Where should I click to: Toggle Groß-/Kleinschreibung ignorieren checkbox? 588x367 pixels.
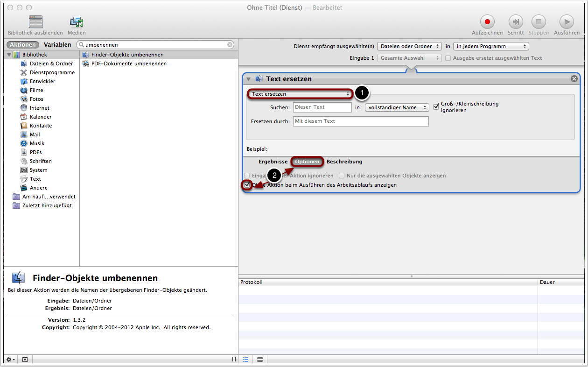click(x=436, y=106)
